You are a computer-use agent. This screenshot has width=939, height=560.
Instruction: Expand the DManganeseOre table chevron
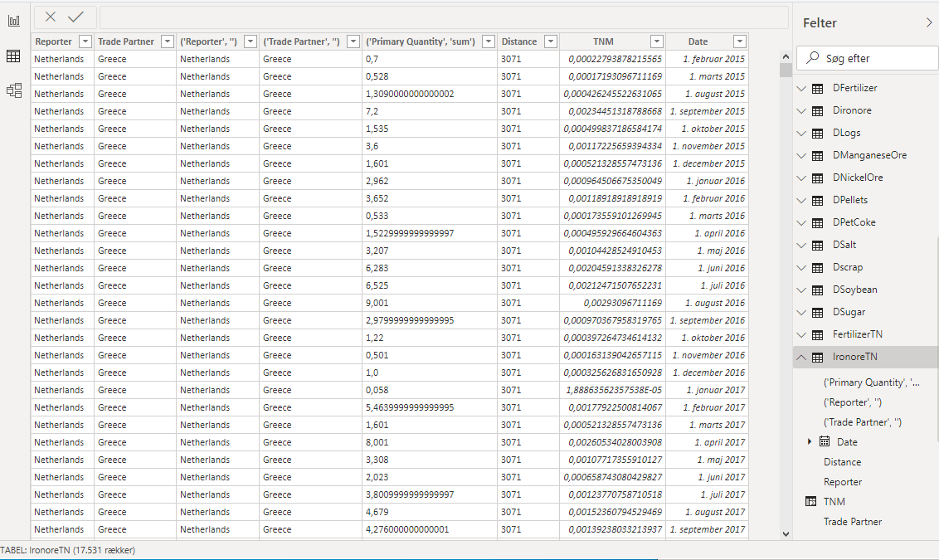click(x=801, y=156)
